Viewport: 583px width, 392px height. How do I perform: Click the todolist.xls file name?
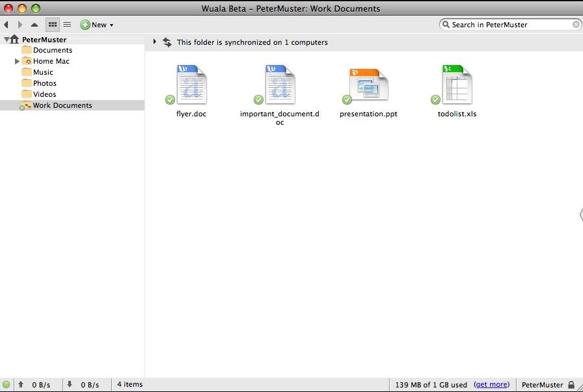457,114
